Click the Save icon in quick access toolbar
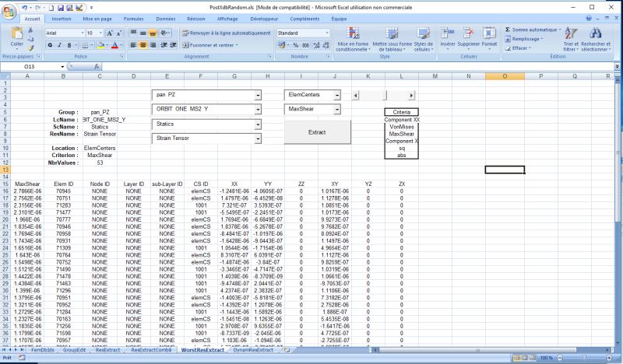The width and height of the screenshot is (623, 364). pyautogui.click(x=61, y=8)
